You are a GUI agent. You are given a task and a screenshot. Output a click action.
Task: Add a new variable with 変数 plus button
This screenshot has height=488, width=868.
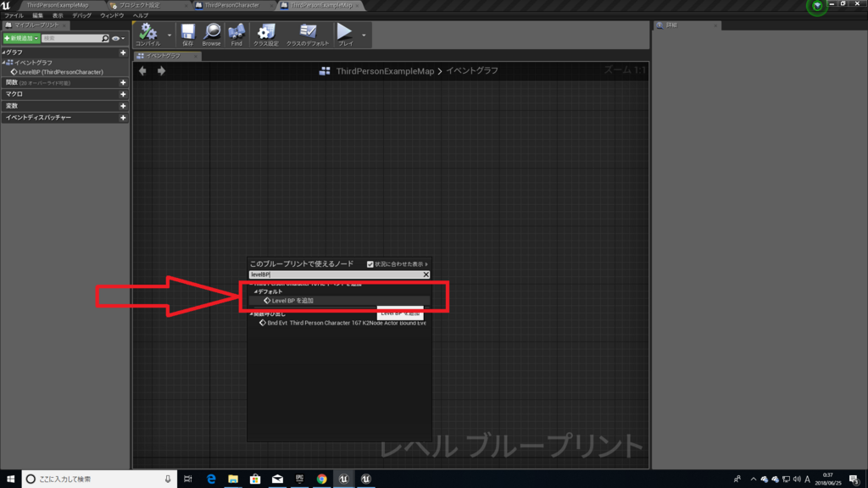point(123,106)
